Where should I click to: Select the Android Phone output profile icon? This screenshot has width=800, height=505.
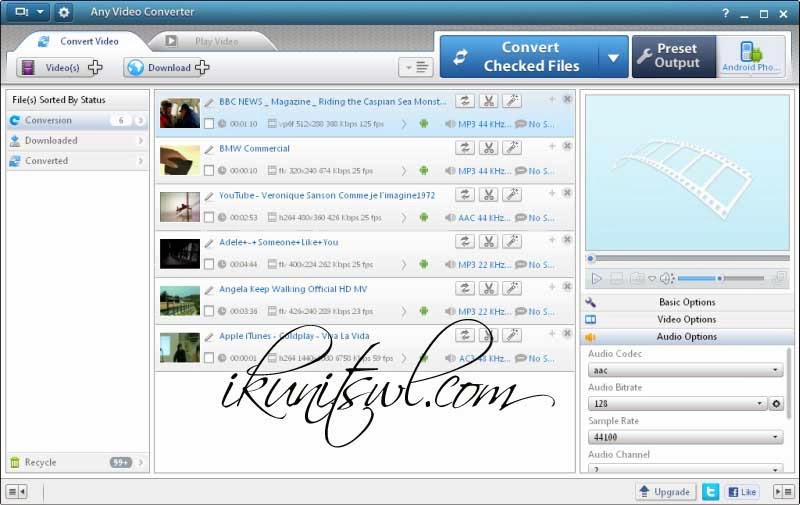pyautogui.click(x=751, y=56)
